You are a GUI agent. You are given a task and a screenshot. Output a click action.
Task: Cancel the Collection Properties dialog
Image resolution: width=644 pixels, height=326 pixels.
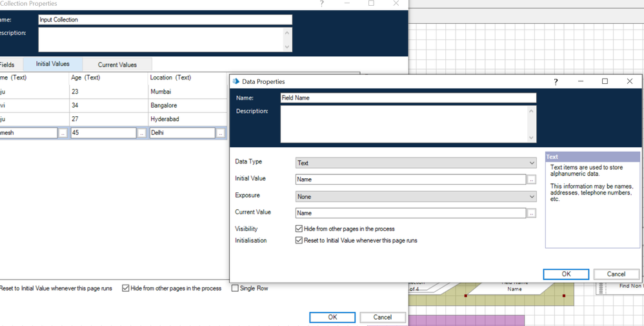click(x=382, y=317)
